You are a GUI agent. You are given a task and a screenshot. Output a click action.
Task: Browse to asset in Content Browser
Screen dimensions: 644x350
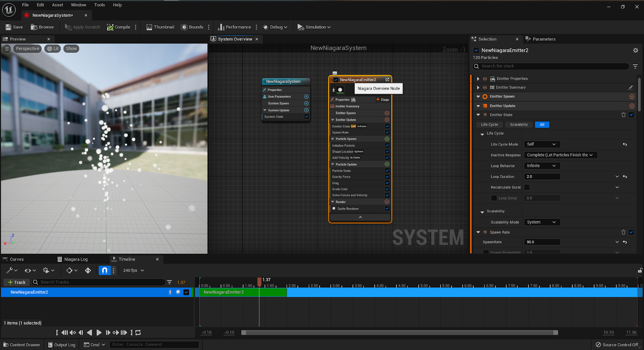(42, 27)
